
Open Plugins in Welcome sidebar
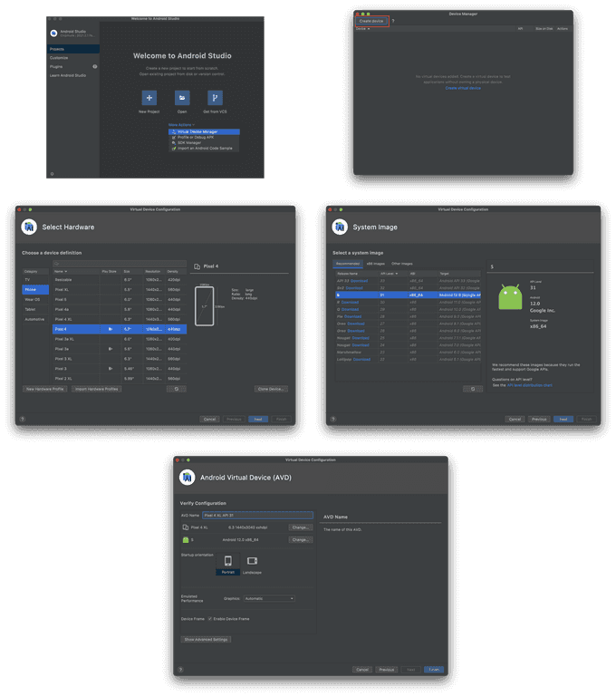(x=73, y=66)
